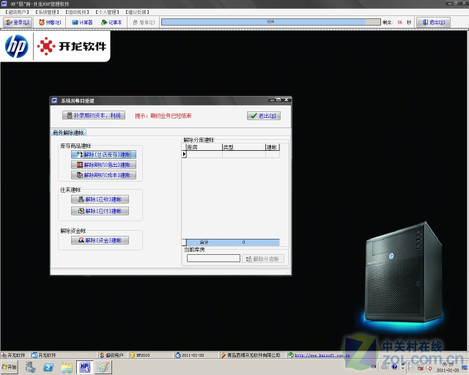469x375 pixels.
Task: Open the Windows Start button
Action: (x=9, y=367)
